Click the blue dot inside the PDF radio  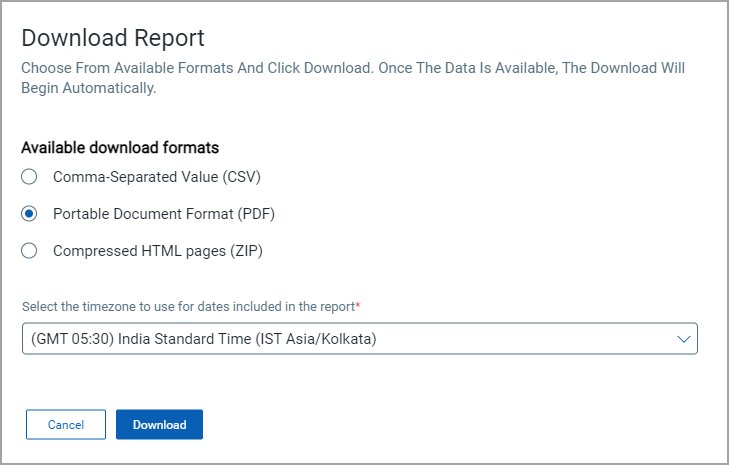point(29,214)
